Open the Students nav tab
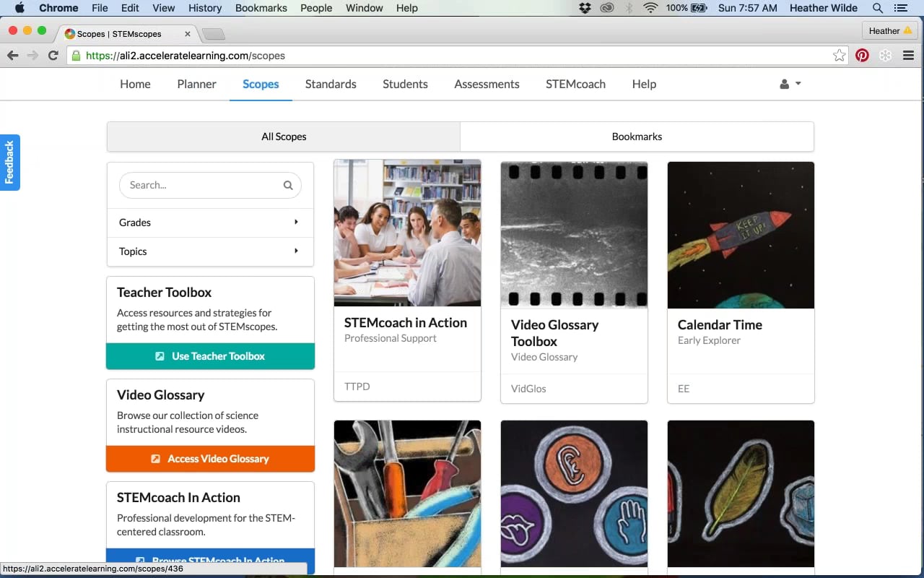The height and width of the screenshot is (578, 924). coord(405,84)
